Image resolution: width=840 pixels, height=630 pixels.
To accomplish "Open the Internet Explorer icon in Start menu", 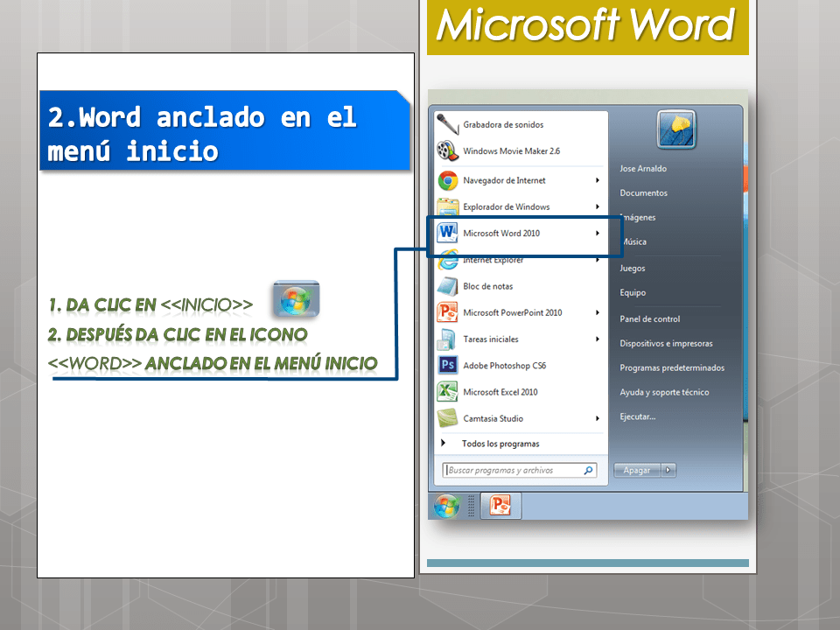I will point(448,261).
